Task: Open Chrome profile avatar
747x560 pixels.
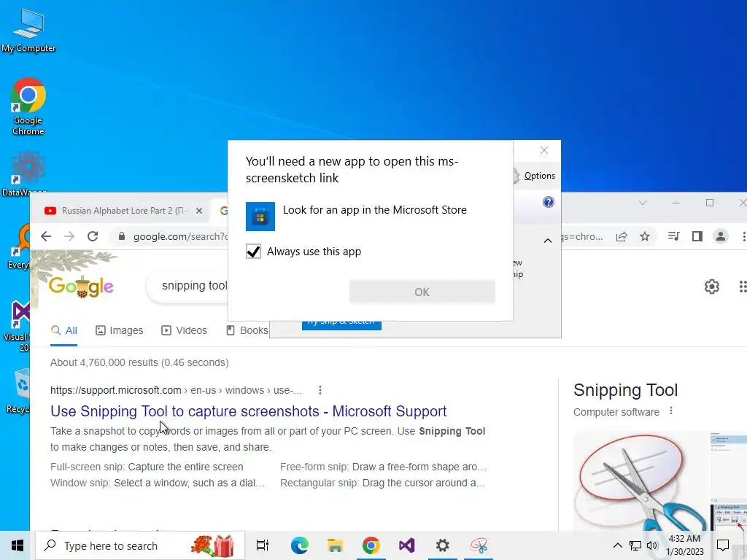Action: point(720,236)
